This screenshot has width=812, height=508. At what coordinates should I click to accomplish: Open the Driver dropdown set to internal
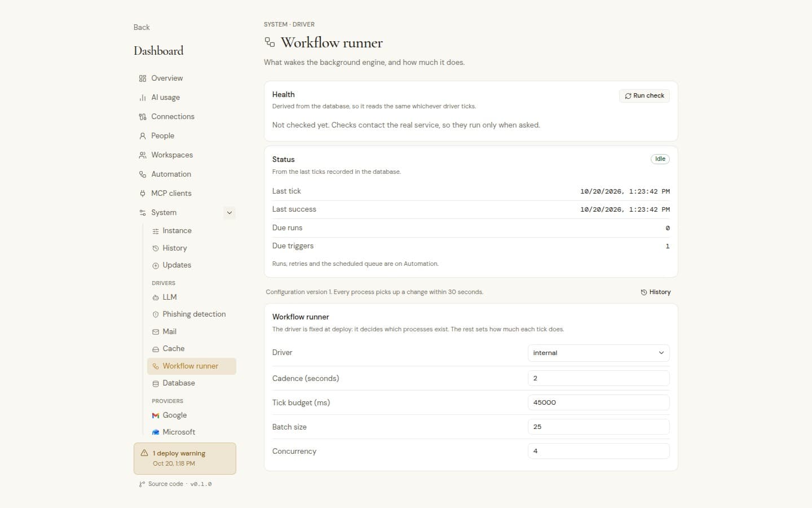coord(598,353)
